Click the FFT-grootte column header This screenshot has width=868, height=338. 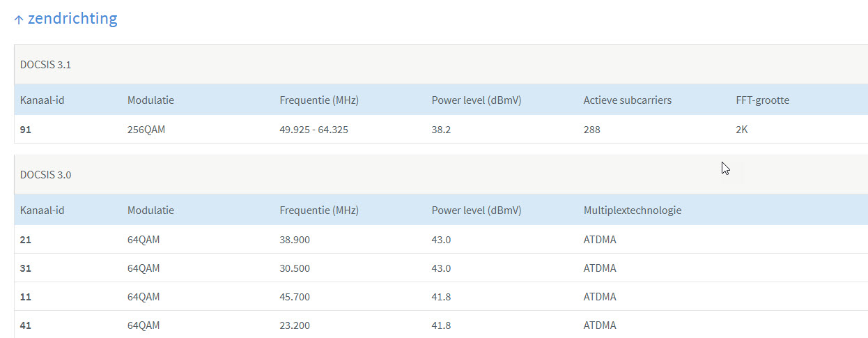(x=762, y=100)
